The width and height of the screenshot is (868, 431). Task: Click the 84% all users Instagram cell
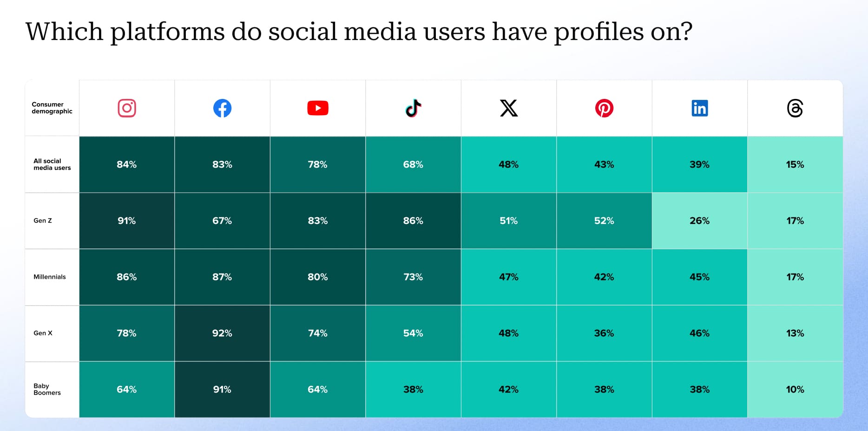click(x=127, y=164)
